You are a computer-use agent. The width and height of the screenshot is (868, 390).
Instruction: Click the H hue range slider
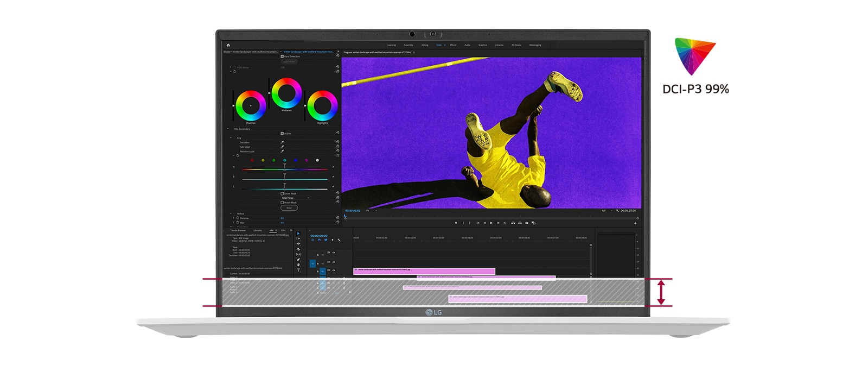pos(285,169)
